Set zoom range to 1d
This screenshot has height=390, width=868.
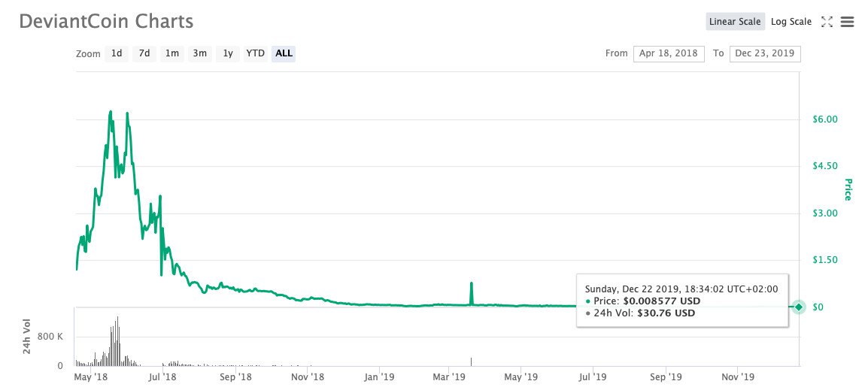(117, 53)
